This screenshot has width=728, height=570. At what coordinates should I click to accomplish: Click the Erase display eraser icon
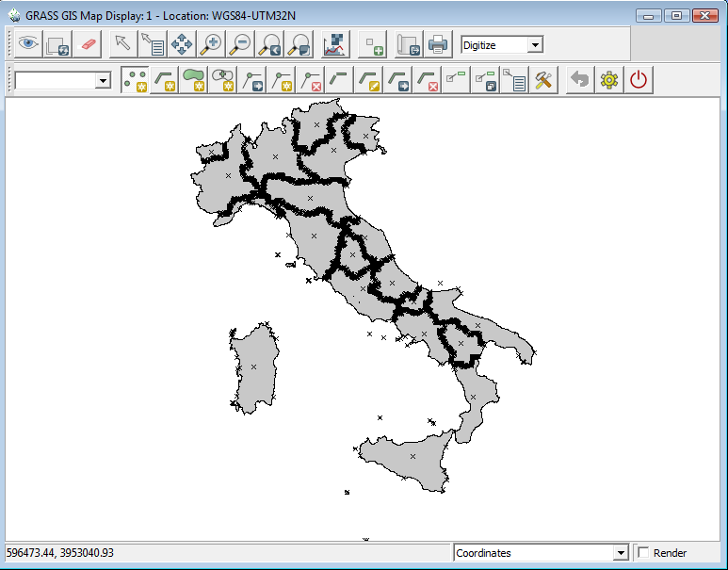89,44
